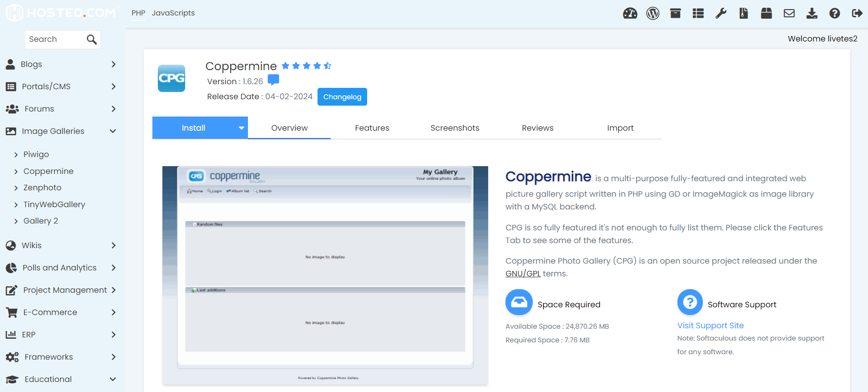Click the E-Commerce shopping cart icon

click(x=11, y=312)
